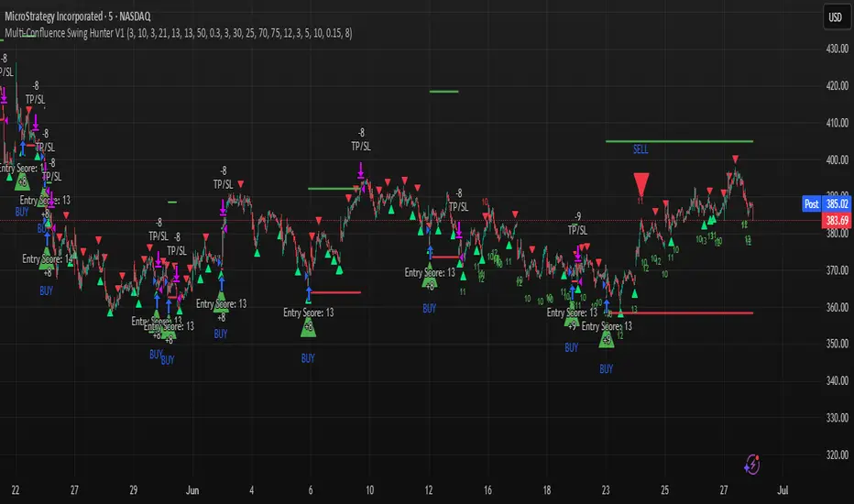Open the USD currency selector

[x=835, y=16]
